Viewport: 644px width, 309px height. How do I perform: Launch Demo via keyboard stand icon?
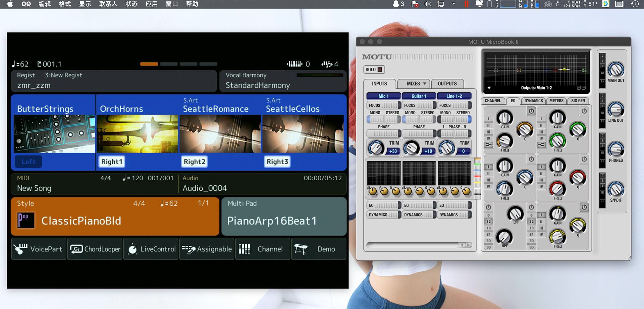tap(301, 249)
